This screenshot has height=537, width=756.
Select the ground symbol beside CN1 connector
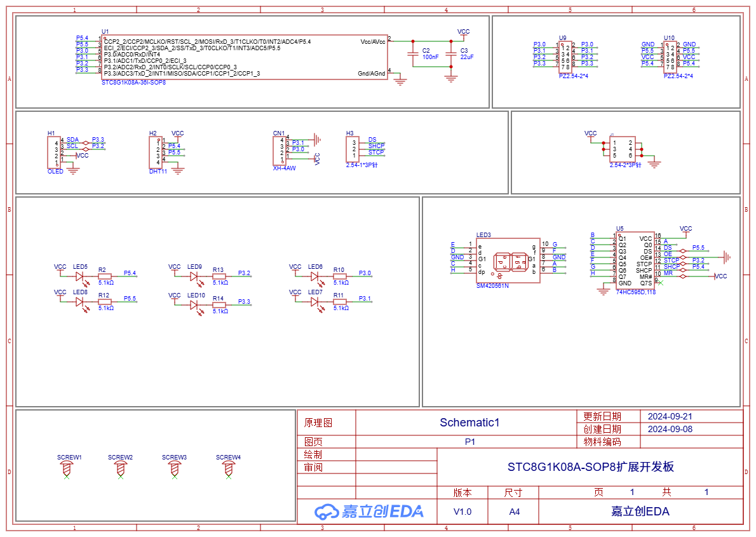click(317, 140)
